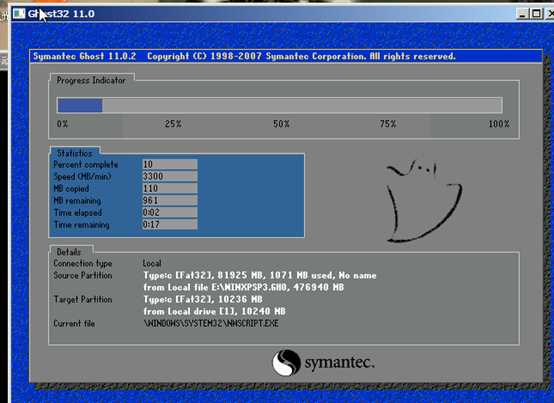Viewport: 554px width, 403px height.
Task: Click the Speed value 3300 field
Action: pos(170,176)
